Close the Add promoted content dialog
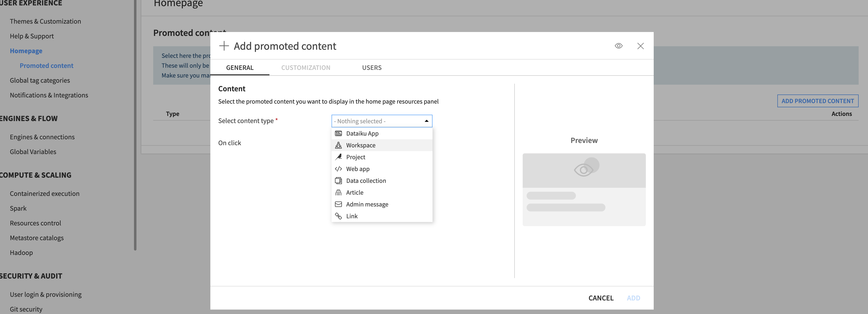Screen dimensions: 868x314 click(640, 46)
